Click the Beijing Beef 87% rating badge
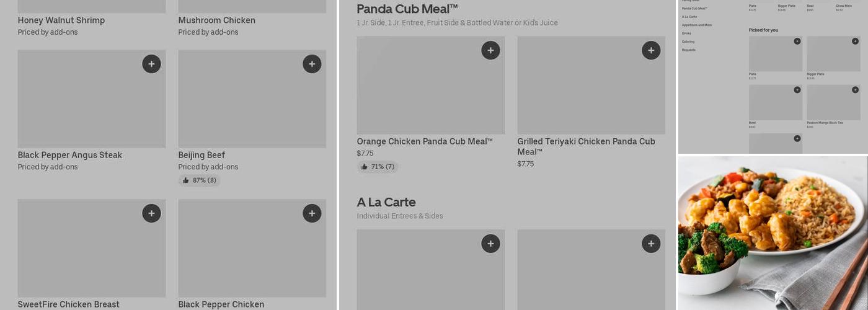This screenshot has height=310, width=868. click(200, 180)
